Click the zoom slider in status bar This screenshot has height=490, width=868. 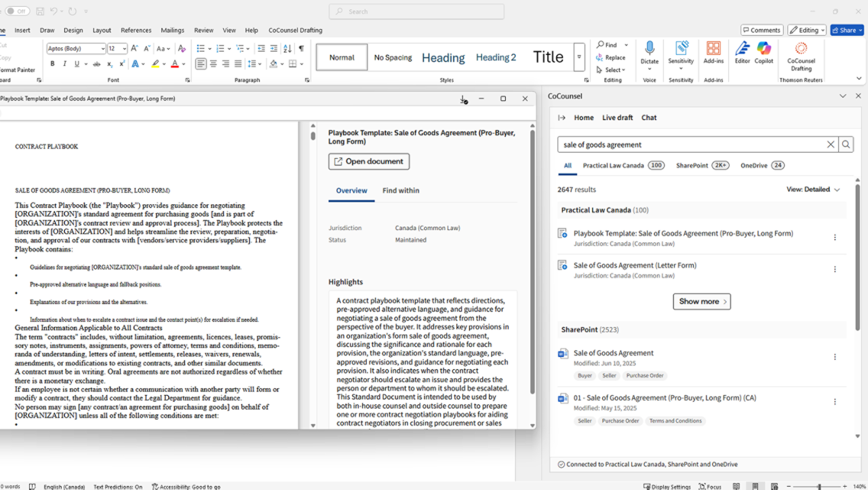tap(819, 487)
